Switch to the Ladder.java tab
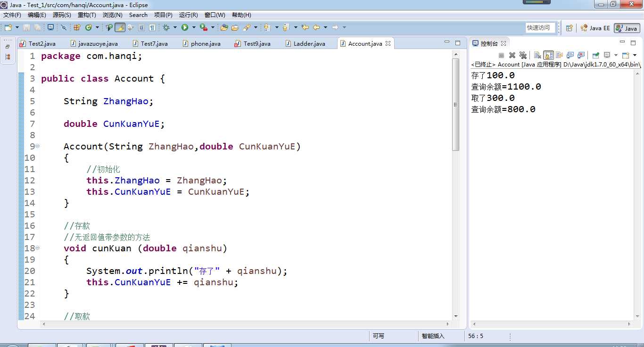Viewport: 644px width, 347px height. click(x=305, y=43)
